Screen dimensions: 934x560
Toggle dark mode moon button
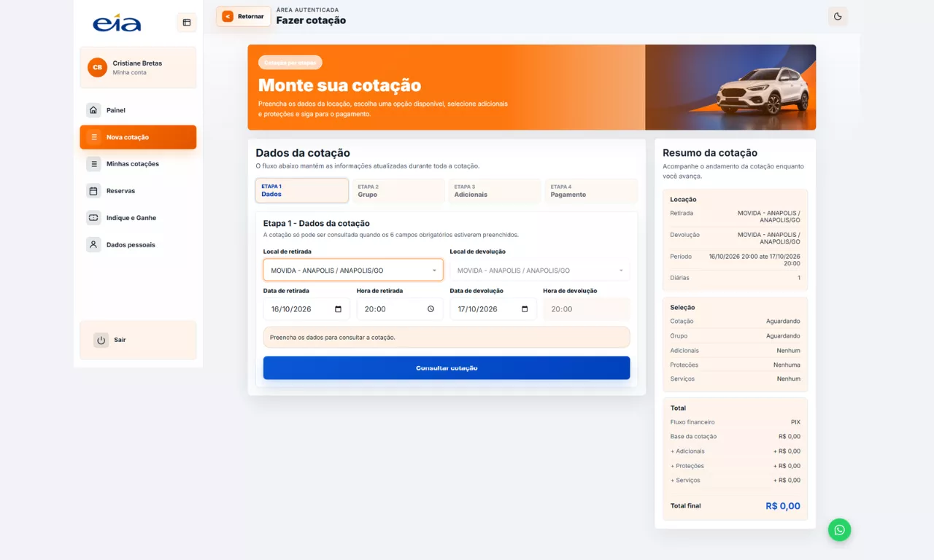point(838,16)
